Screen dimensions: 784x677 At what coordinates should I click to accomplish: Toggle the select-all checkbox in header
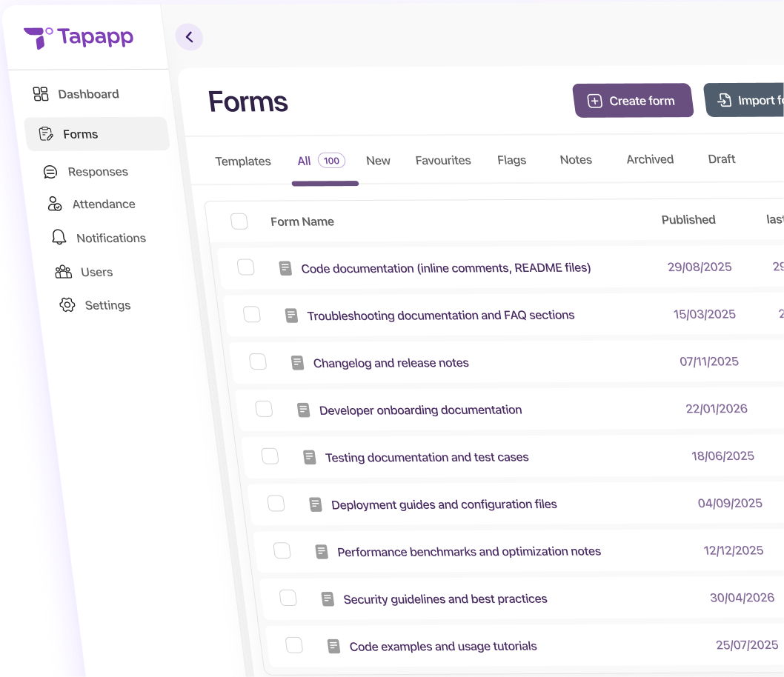(239, 221)
